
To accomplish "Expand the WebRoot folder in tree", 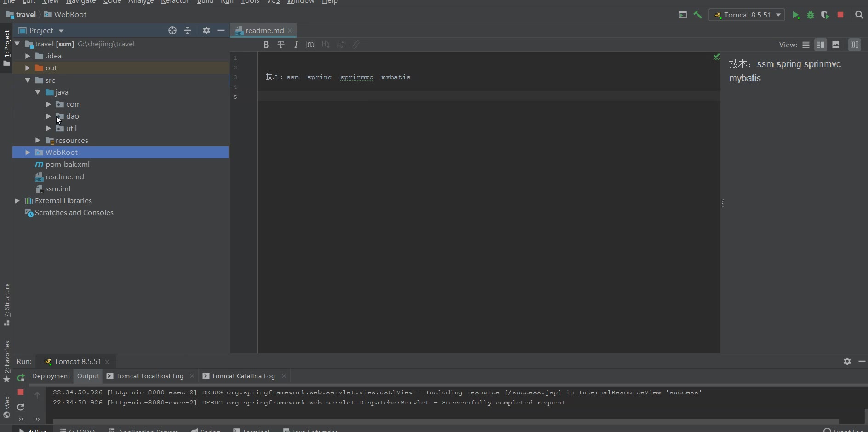I will click(28, 152).
